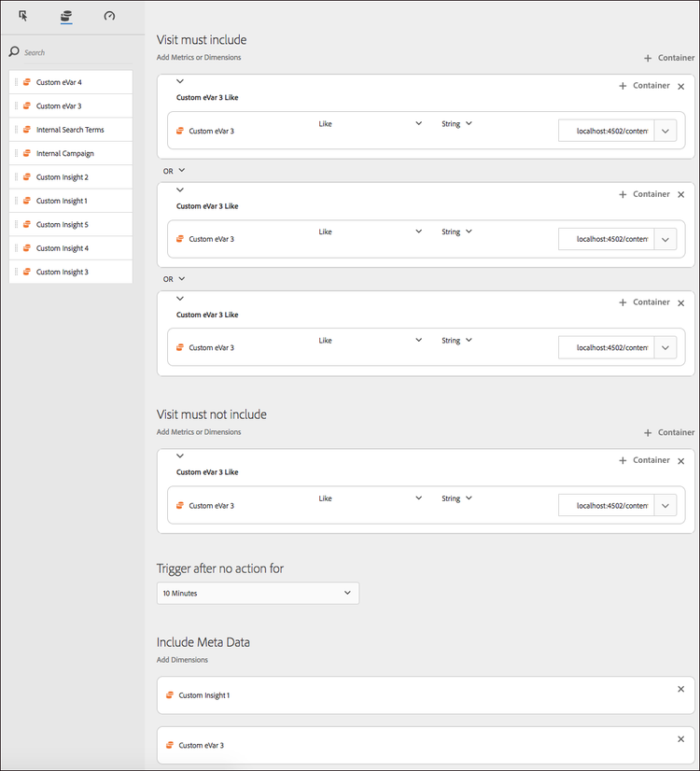Switch to the gauge metrics icon tab
Screen dimensions: 700x771
pyautogui.click(x=109, y=16)
